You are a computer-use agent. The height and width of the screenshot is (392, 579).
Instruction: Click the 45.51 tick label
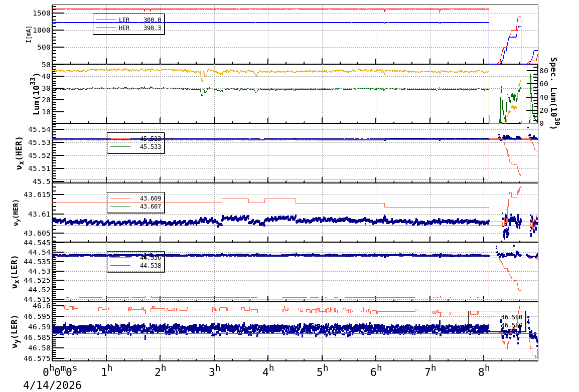(x=39, y=168)
